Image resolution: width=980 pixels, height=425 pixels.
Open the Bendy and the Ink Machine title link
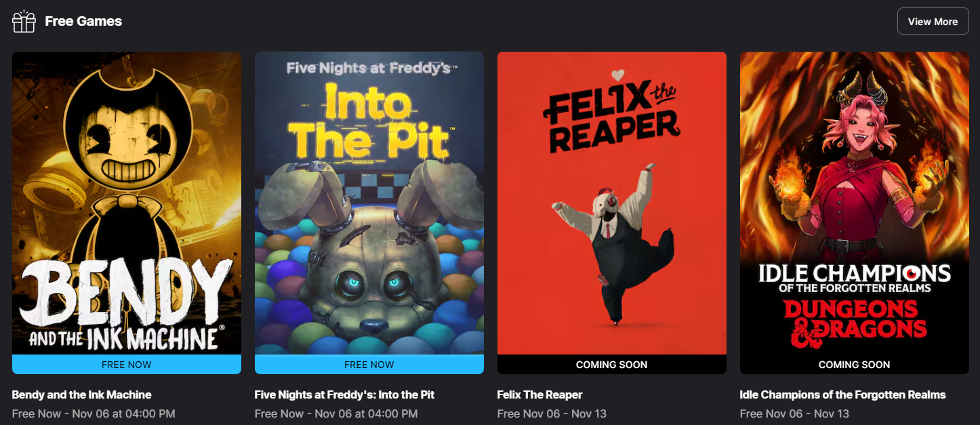pos(82,394)
